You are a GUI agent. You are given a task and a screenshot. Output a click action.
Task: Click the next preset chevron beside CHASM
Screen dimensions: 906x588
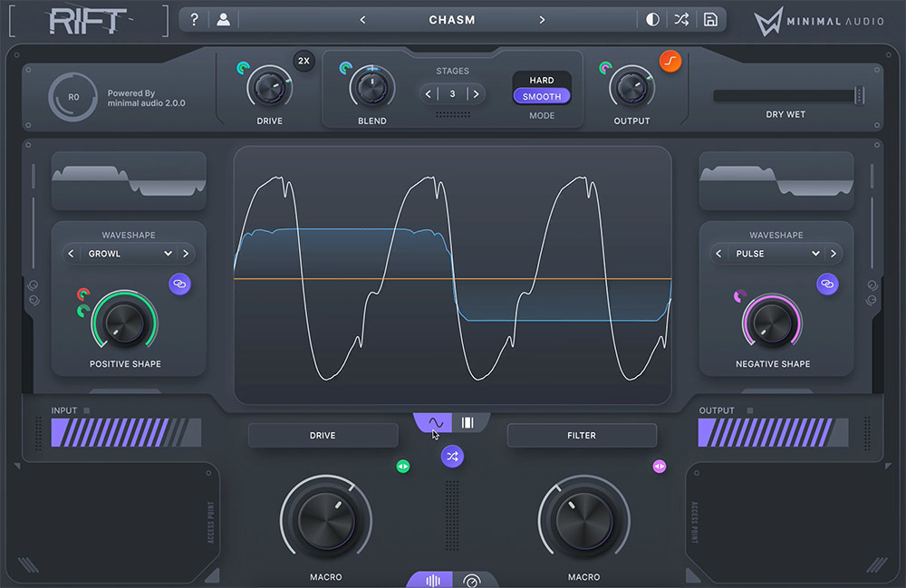tap(543, 19)
